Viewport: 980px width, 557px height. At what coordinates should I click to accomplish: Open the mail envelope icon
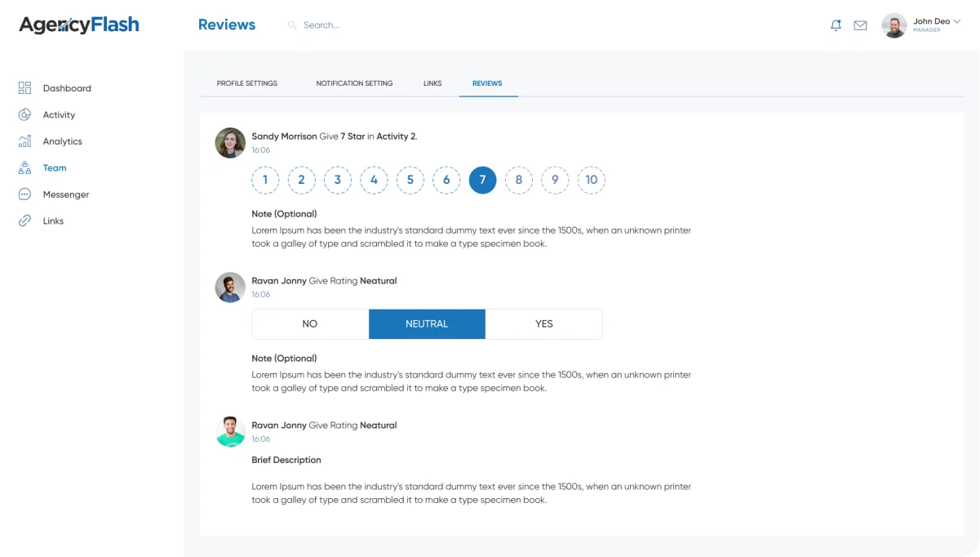click(860, 25)
